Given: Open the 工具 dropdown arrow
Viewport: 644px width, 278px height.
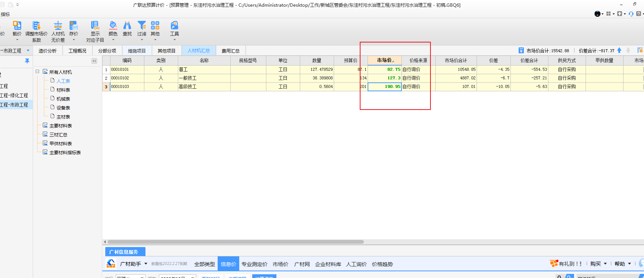Looking at the screenshot, I should [x=174, y=40].
